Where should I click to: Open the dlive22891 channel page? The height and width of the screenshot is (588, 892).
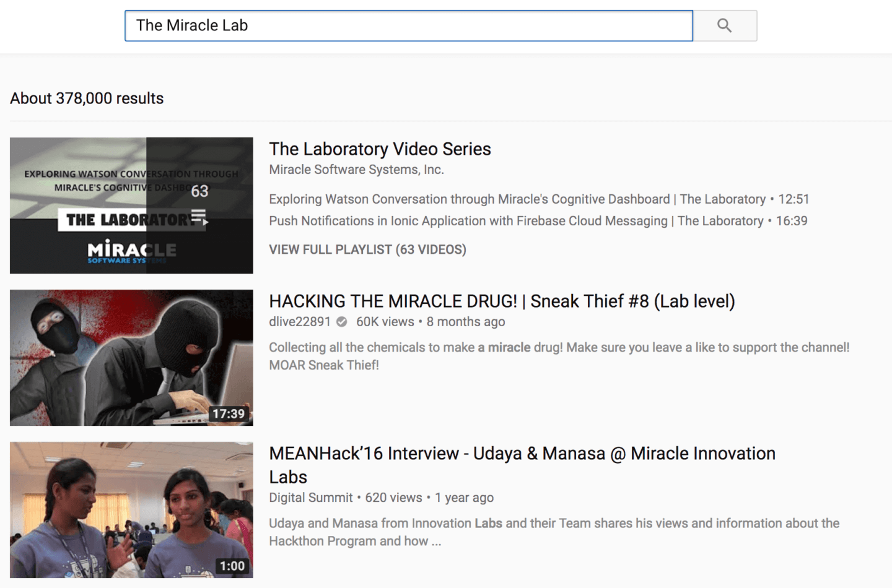(x=300, y=322)
